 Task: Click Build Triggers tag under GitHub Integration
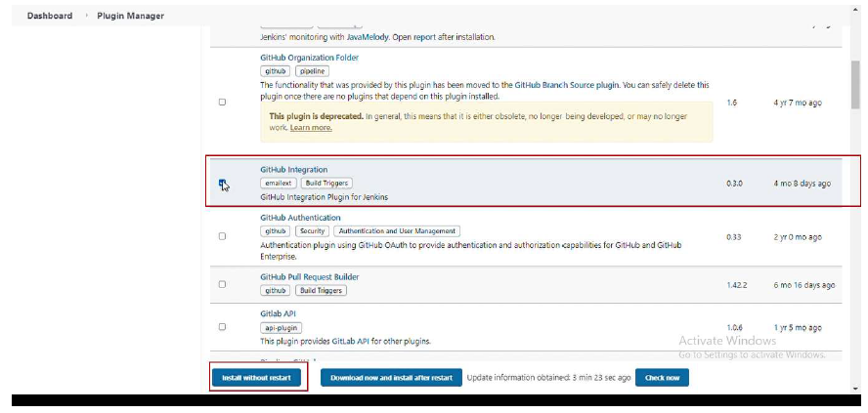coord(326,183)
